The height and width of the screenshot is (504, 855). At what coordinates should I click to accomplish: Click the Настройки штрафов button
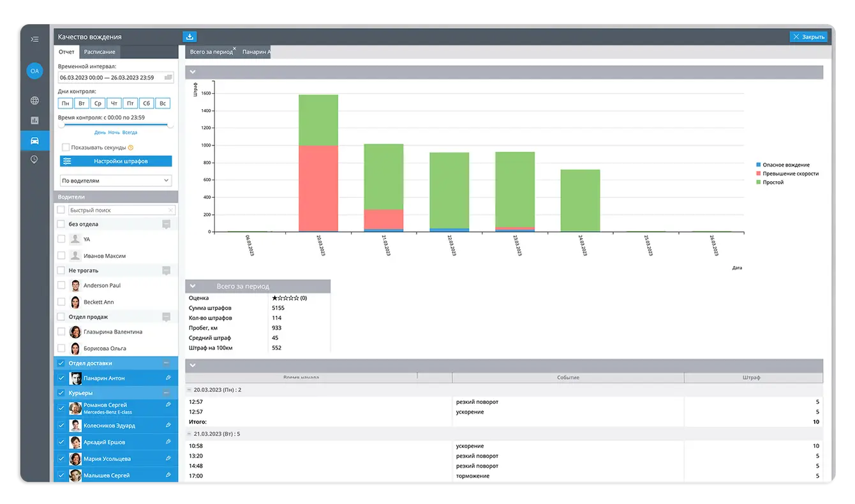(x=116, y=161)
